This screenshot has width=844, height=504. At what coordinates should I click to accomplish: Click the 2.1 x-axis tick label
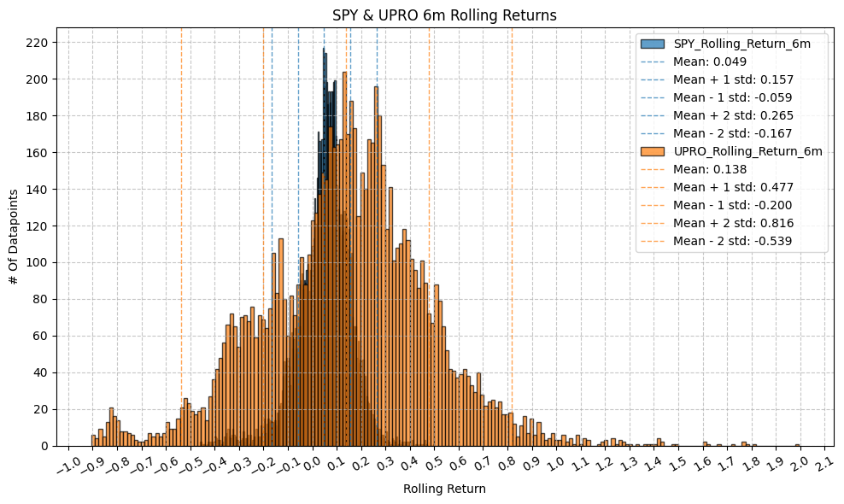[823, 464]
